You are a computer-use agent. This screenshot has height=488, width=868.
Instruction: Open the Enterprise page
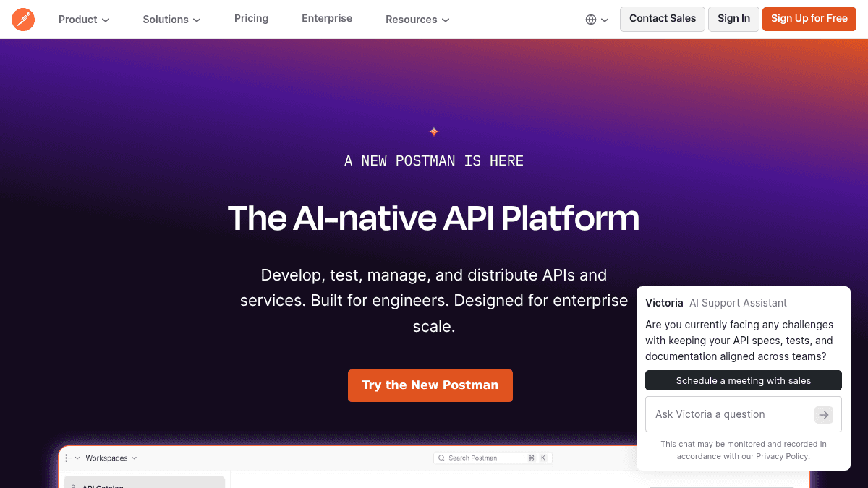coord(327,18)
